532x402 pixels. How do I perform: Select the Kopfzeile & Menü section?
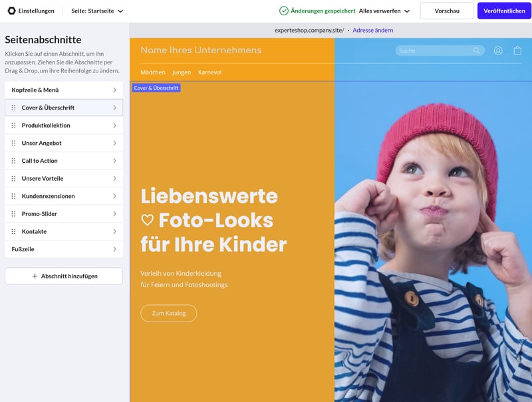tap(64, 90)
